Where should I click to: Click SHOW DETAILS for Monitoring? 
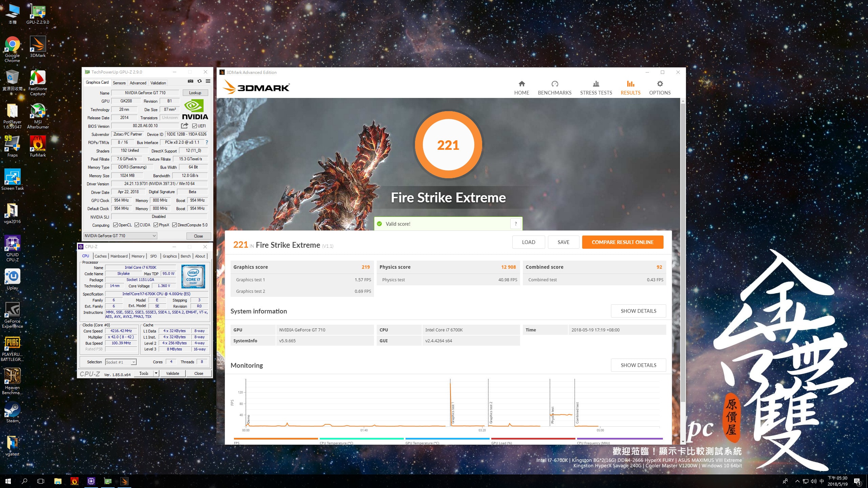[x=638, y=365]
